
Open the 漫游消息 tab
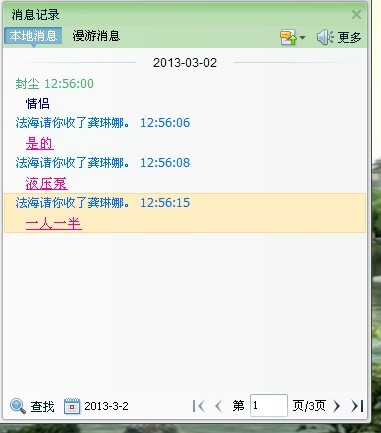click(96, 36)
